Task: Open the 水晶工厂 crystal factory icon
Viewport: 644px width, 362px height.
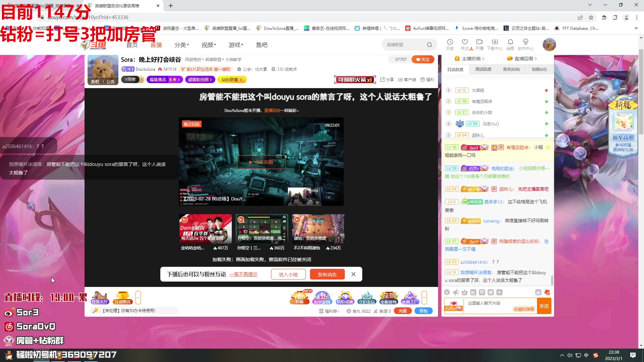Action: coord(410,298)
